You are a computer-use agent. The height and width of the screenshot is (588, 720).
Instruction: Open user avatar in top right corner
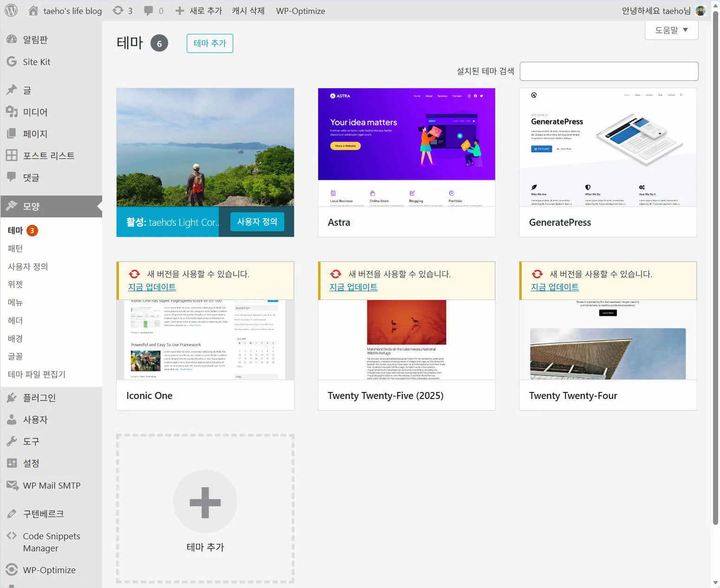701,11
